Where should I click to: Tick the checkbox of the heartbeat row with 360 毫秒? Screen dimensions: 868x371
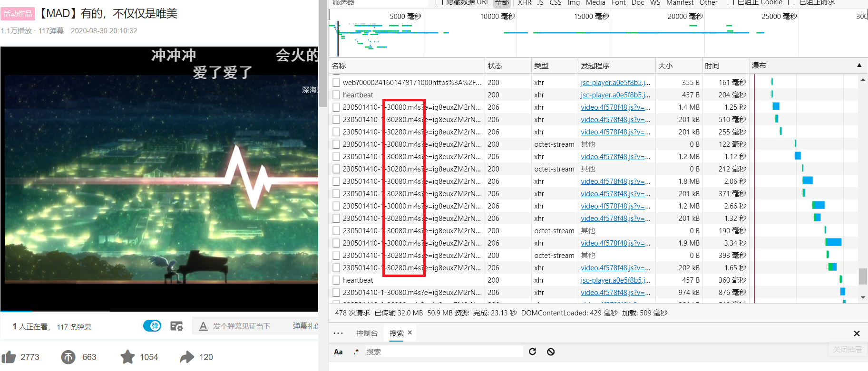[x=336, y=280]
